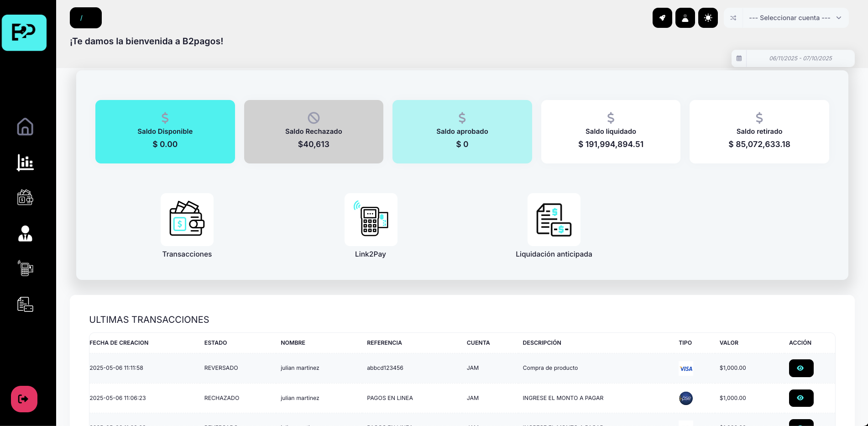Image resolution: width=868 pixels, height=426 pixels.
Task: Toggle light mode with the sun icon
Action: pyautogui.click(x=708, y=18)
